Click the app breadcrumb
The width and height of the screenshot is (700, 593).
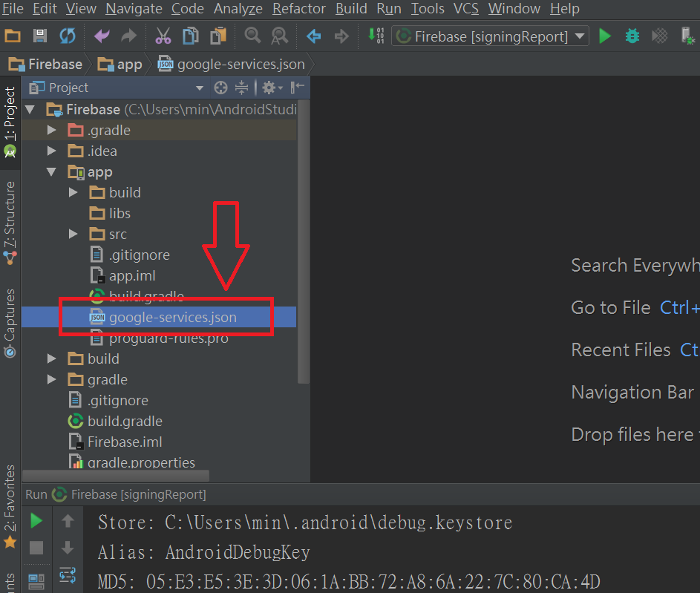[120, 65]
